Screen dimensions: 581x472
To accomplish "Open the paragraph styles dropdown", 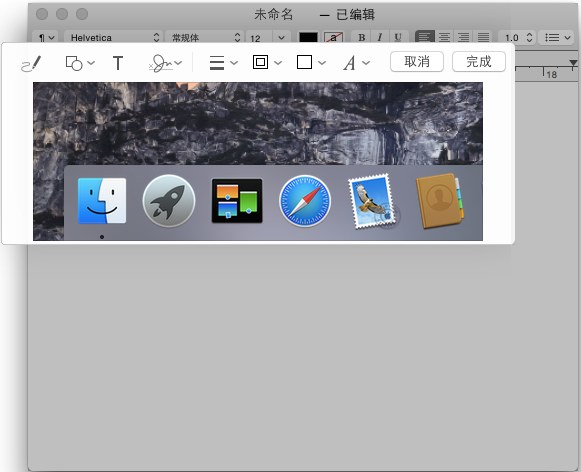I will click(x=46, y=37).
